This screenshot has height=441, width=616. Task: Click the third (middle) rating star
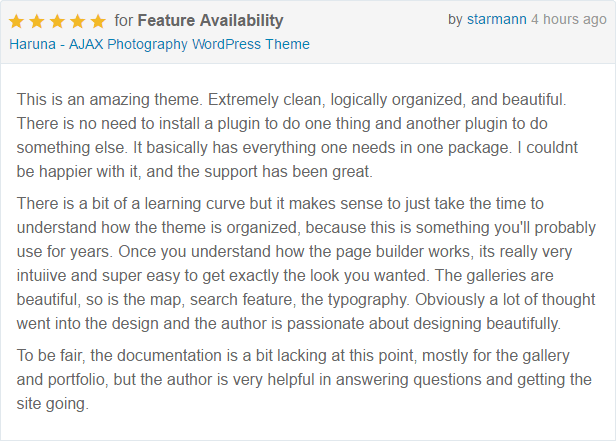pos(57,21)
